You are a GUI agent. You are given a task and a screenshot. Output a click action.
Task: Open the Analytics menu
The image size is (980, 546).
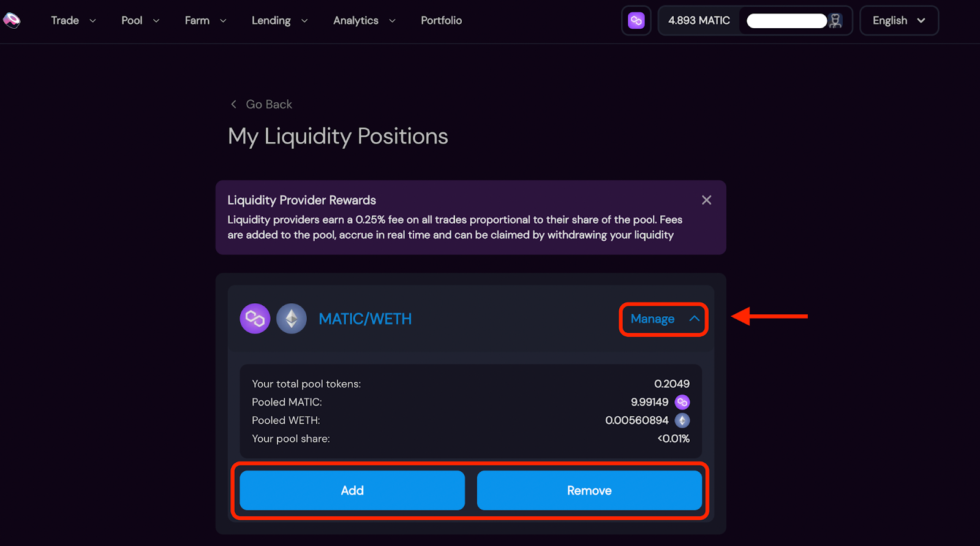[364, 20]
